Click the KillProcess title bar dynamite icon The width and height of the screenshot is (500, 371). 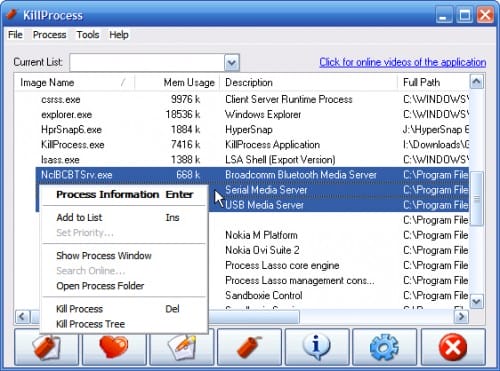coord(12,15)
